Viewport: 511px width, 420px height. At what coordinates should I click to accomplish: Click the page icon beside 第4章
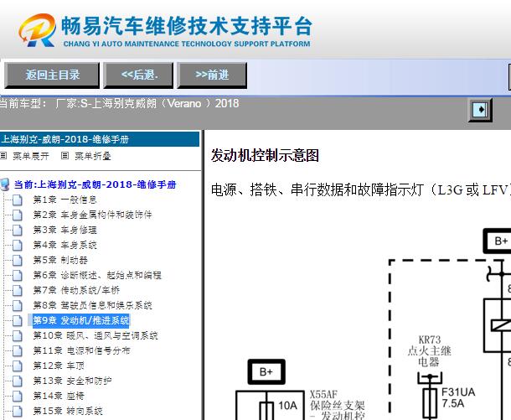coord(18,246)
